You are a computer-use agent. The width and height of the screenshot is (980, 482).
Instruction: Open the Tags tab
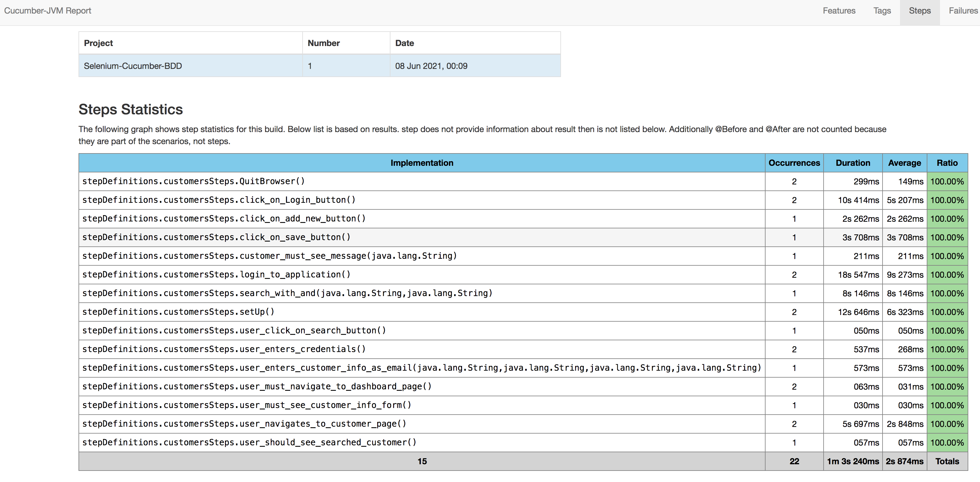882,11
